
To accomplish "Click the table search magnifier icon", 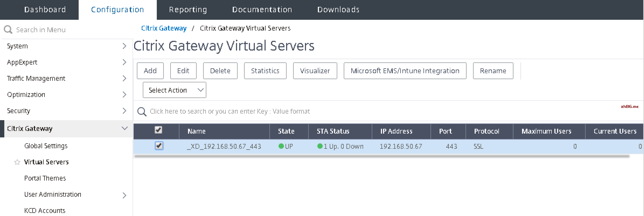I will coord(142,111).
